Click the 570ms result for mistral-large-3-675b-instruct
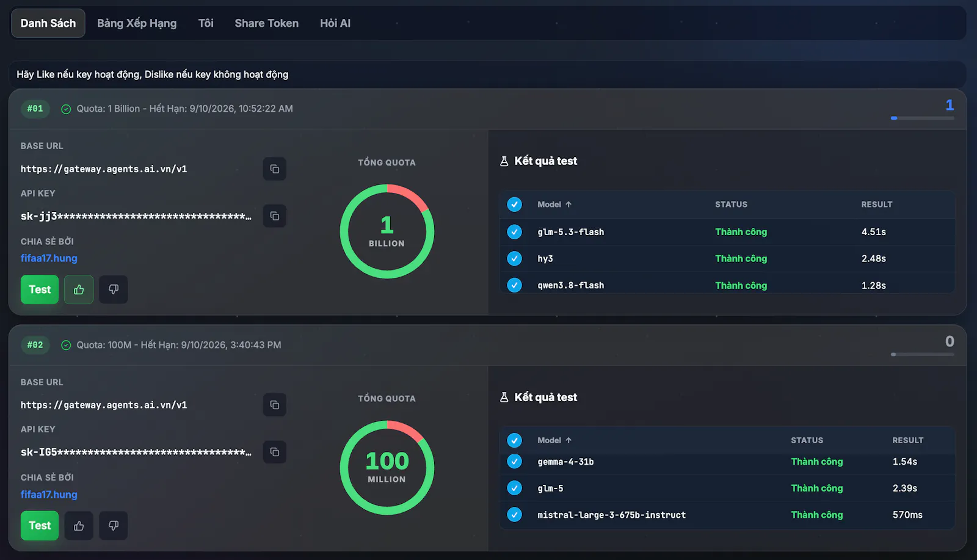Viewport: 977px width, 560px height. click(907, 515)
